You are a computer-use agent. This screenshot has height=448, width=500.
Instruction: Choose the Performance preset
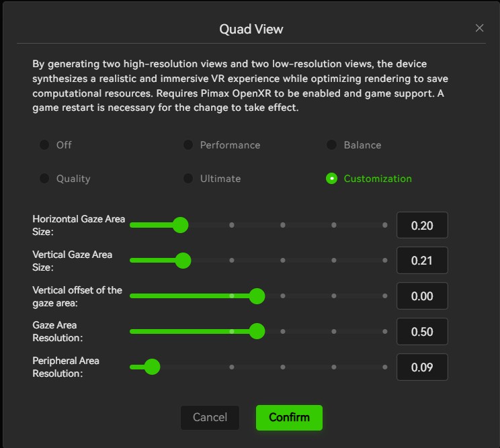click(x=188, y=145)
